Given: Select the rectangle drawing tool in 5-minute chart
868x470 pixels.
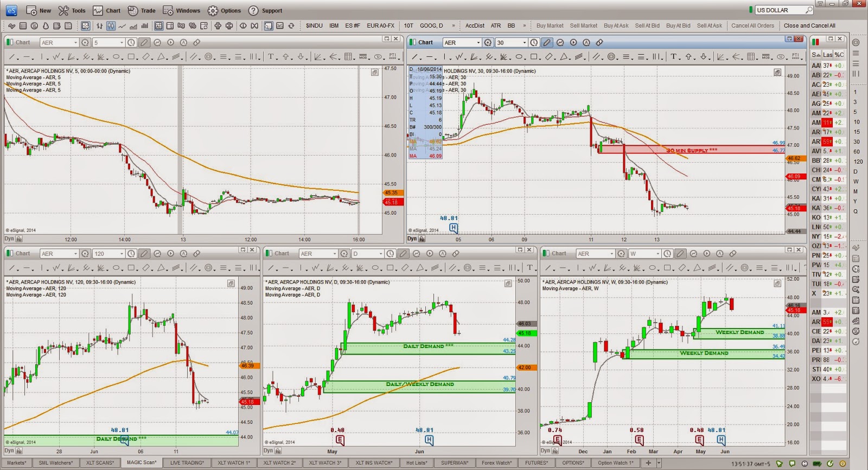Looking at the screenshot, I should [131, 56].
